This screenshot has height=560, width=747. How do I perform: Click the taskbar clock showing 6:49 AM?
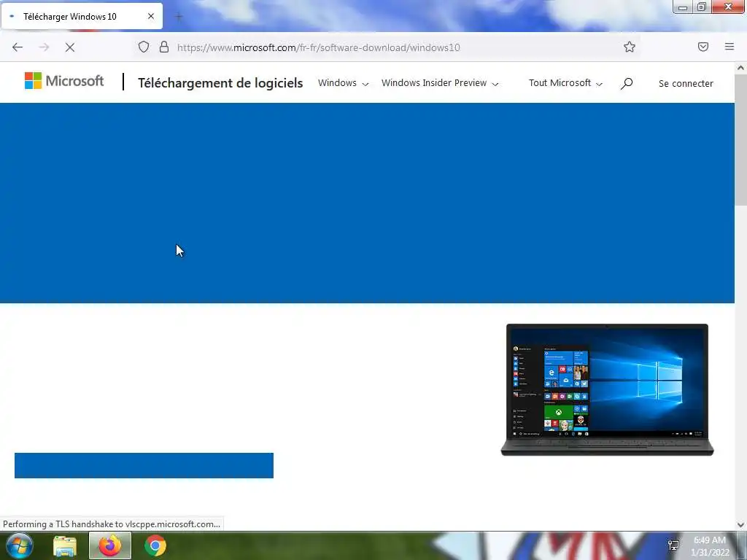coord(709,546)
